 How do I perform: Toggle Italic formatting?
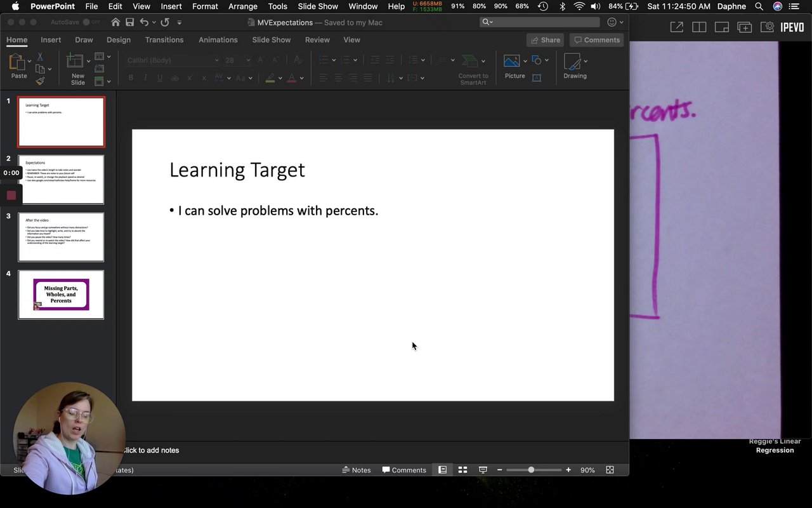[145, 78]
